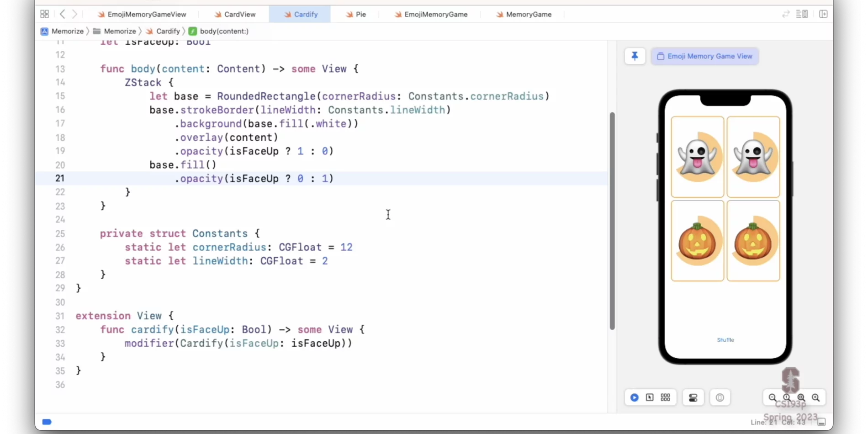Click RoundedRectangle on line 15

click(266, 96)
